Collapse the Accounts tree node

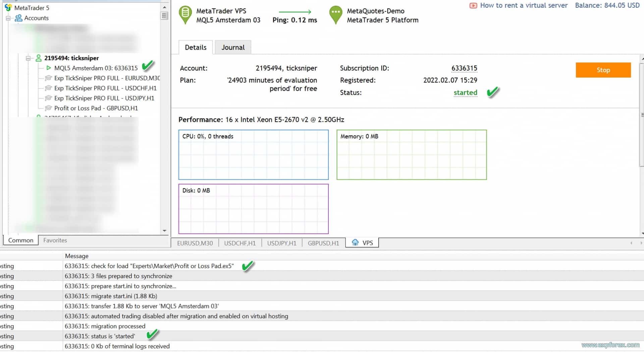[x=8, y=18]
